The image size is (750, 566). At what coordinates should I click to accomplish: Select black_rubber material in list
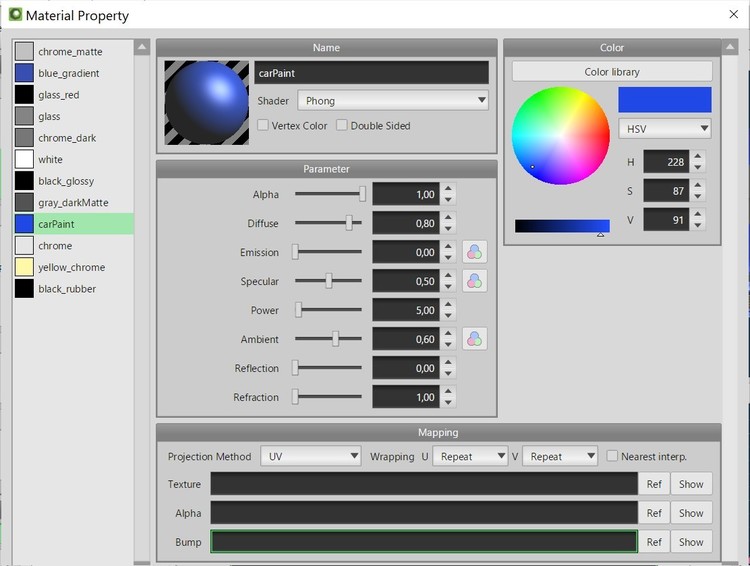[x=74, y=289]
